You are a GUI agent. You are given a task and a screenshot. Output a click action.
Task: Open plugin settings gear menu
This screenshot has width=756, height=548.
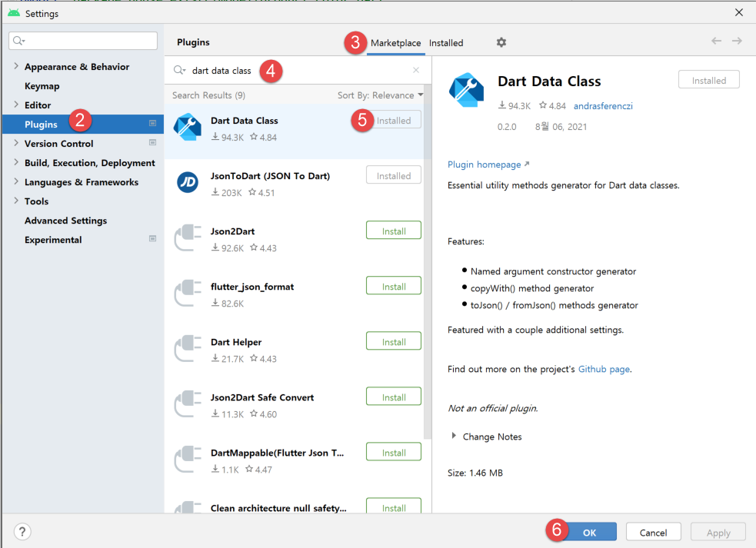501,42
